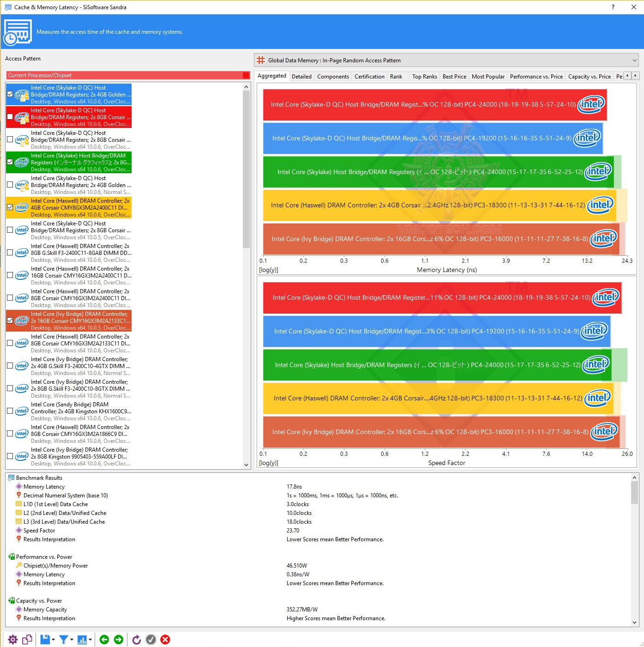Click the icon beside L2 Data/Unified Cache
The width and height of the screenshot is (644, 647).
coord(19,513)
